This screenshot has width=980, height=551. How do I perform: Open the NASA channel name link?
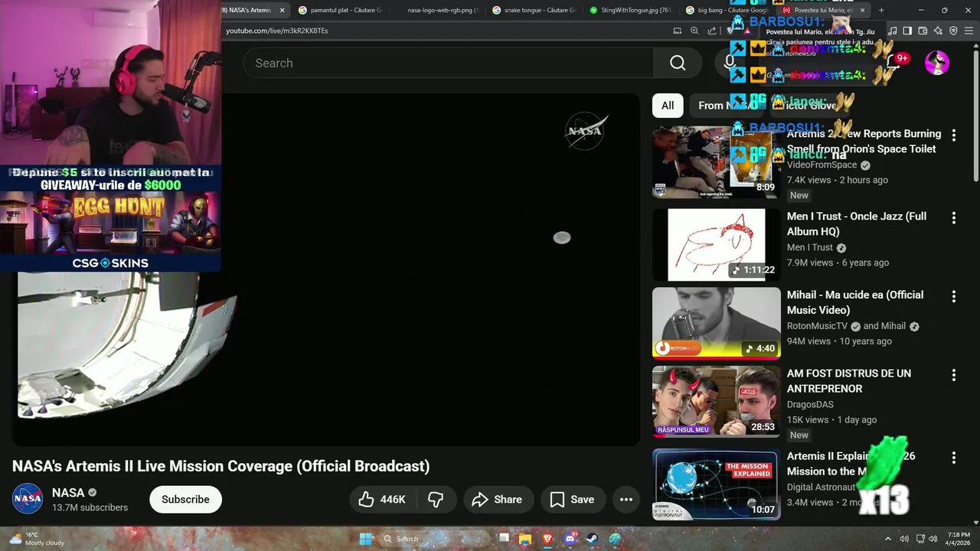pyautogui.click(x=68, y=493)
